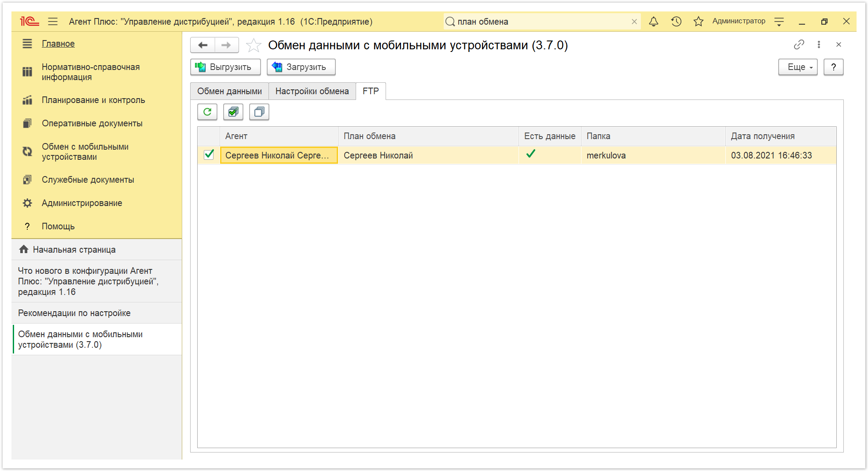This screenshot has width=868, height=471.
Task: Click the green check in Есть данные
Action: point(531,154)
